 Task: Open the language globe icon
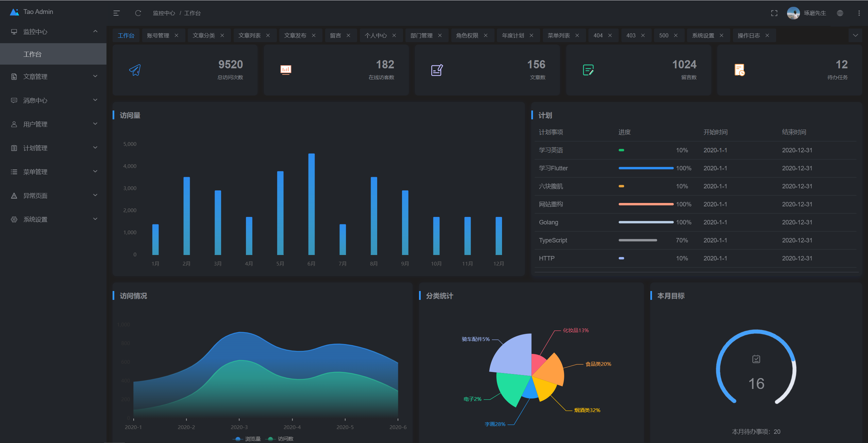tap(840, 13)
